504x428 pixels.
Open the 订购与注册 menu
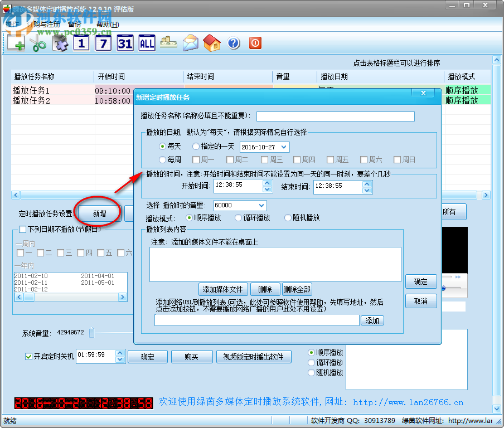[x=43, y=25]
